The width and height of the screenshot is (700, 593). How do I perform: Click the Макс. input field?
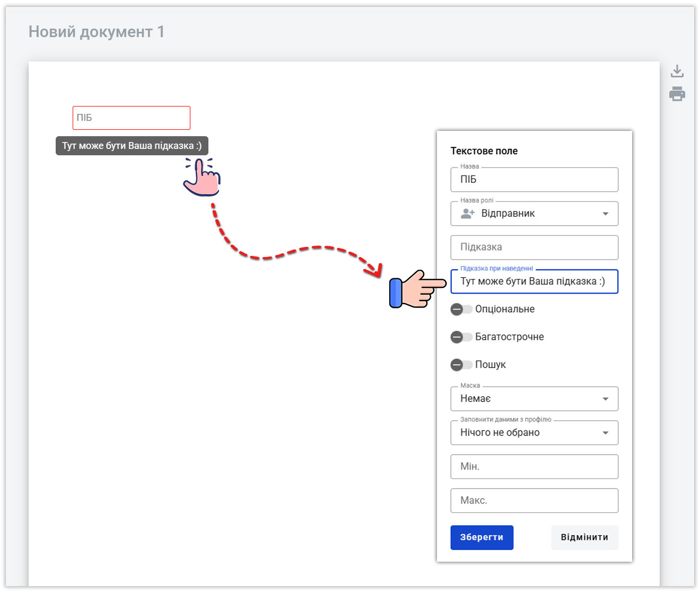click(x=534, y=501)
